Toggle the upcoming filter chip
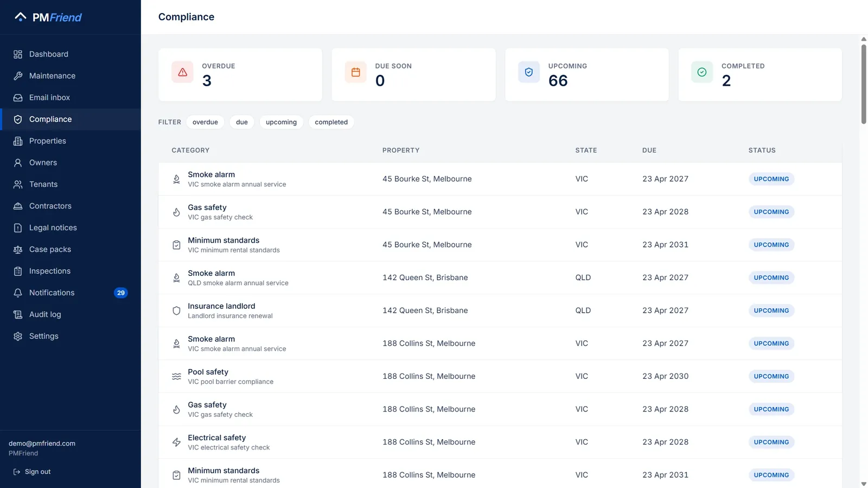 281,122
